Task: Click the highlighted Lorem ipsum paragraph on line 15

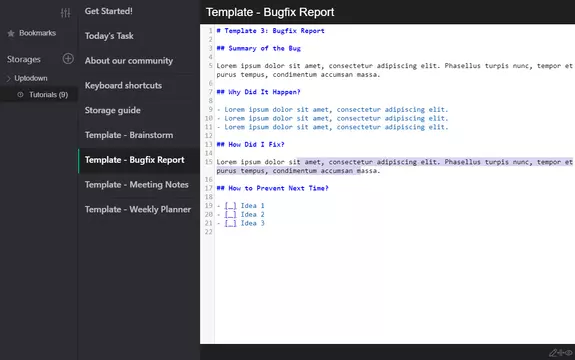Action: (x=395, y=166)
